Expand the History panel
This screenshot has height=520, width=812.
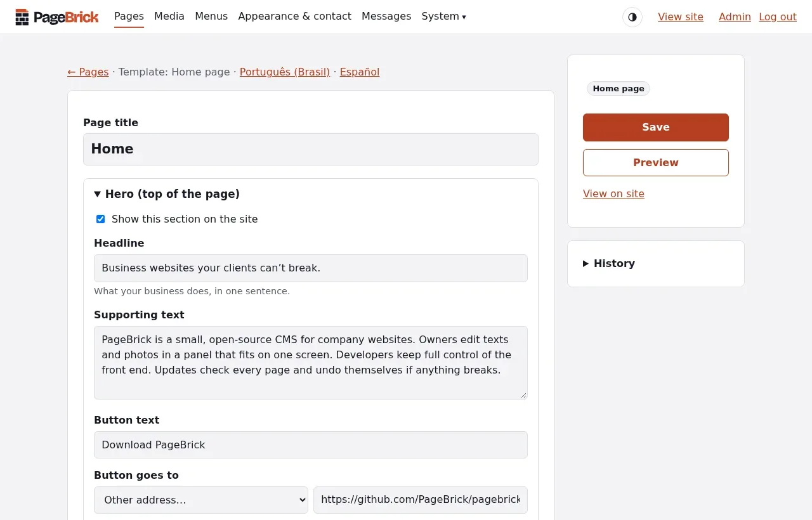(609, 264)
